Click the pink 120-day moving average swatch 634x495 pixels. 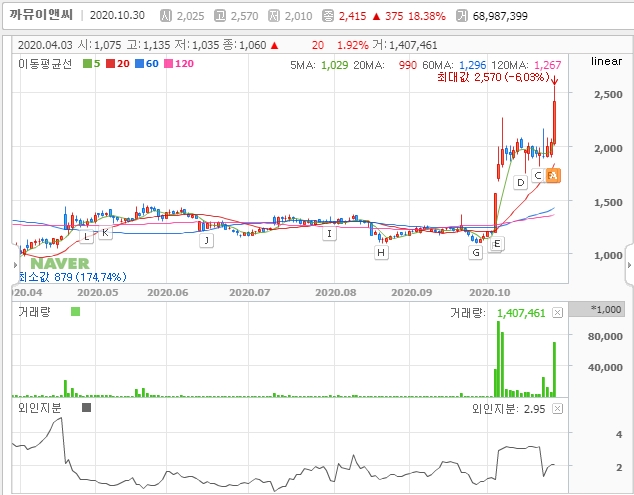click(x=169, y=63)
